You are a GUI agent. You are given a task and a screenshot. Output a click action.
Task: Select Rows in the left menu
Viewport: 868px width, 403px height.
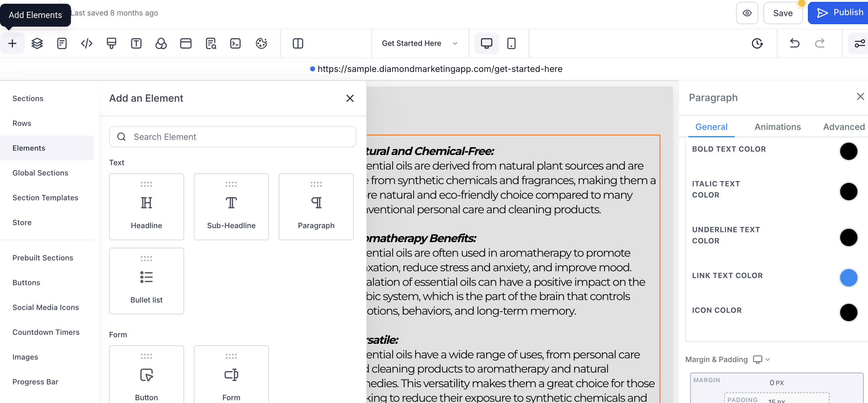pos(22,123)
